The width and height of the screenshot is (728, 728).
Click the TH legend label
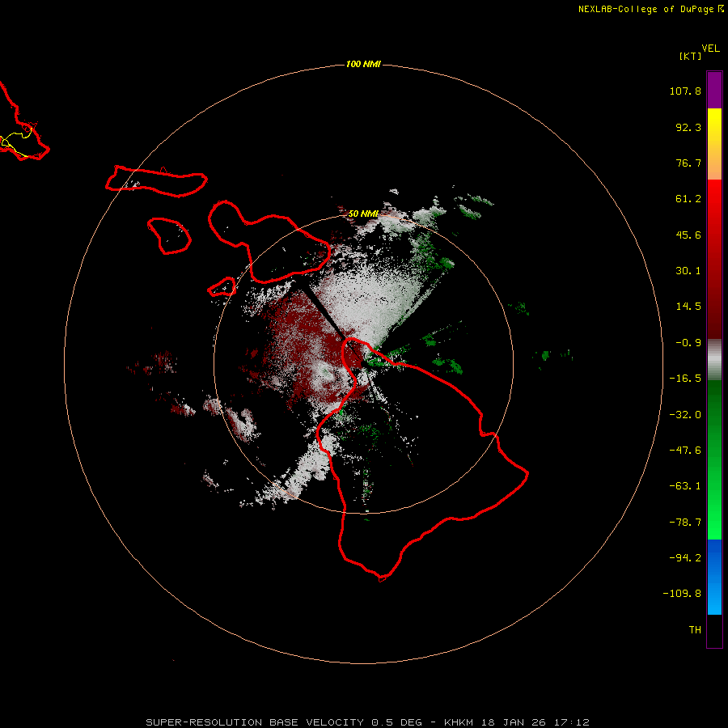point(695,630)
